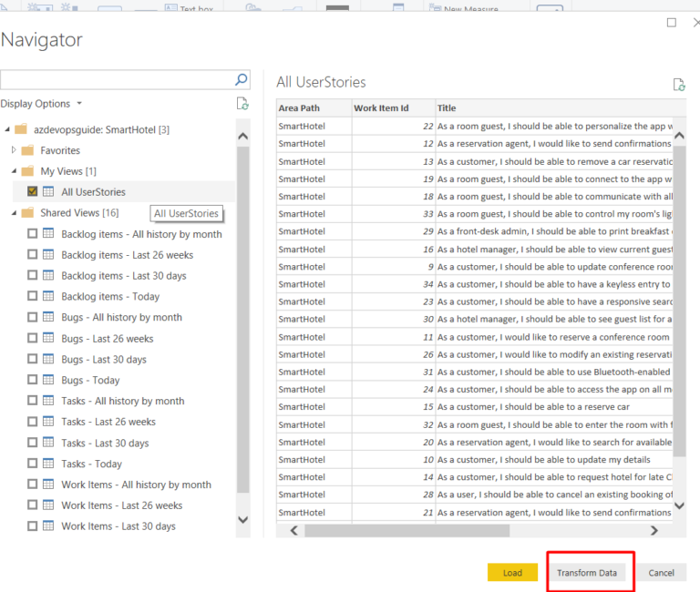
Task: Enable the Bugs - Last 30 days checkbox
Action: pos(33,360)
